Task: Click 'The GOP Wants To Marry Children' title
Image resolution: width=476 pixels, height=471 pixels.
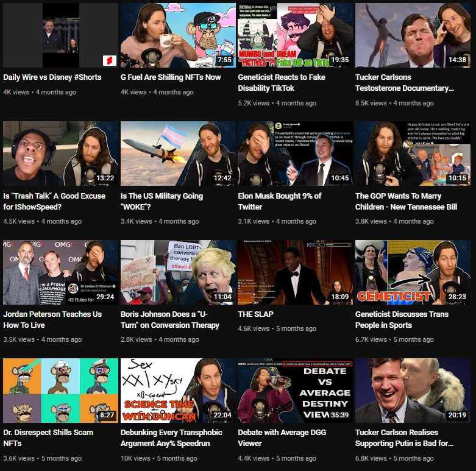Action: (406, 201)
